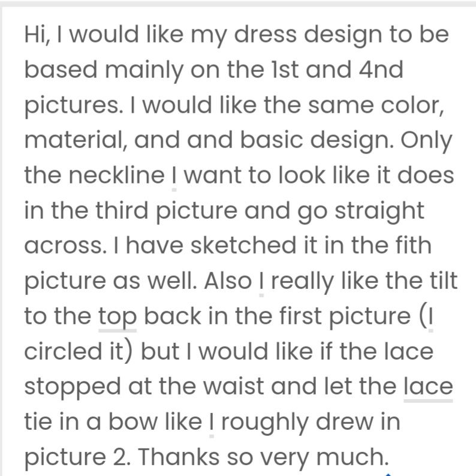
Task: Click the word 'straight'
Action: point(379,211)
